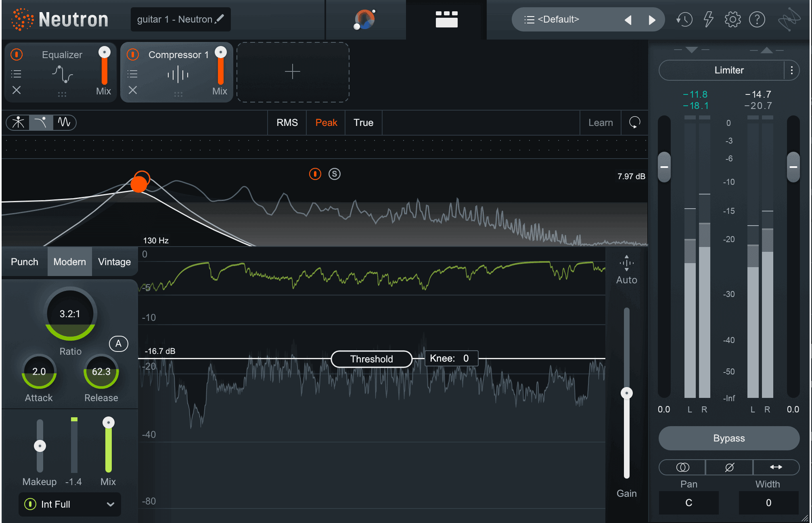Click the reset loop arrow icon

pos(634,122)
